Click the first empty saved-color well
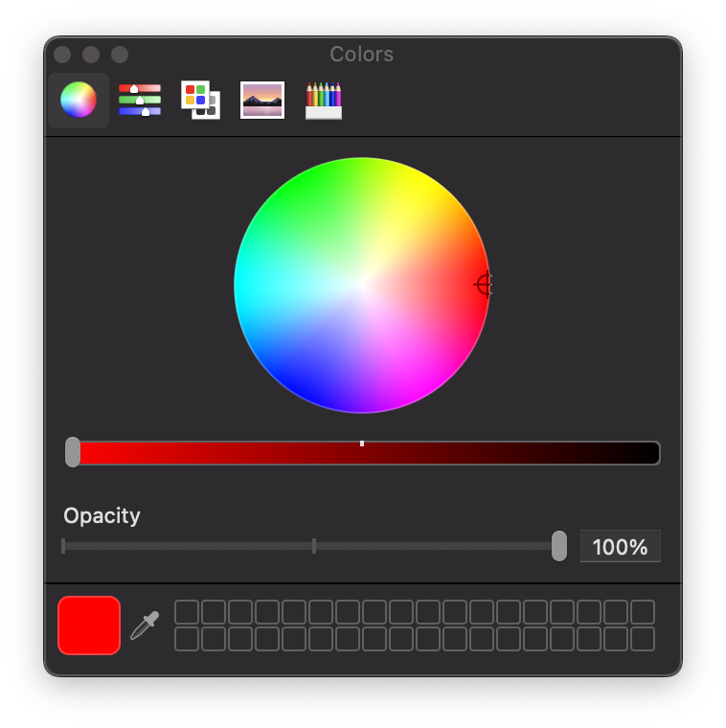The width and height of the screenshot is (726, 728). [187, 612]
